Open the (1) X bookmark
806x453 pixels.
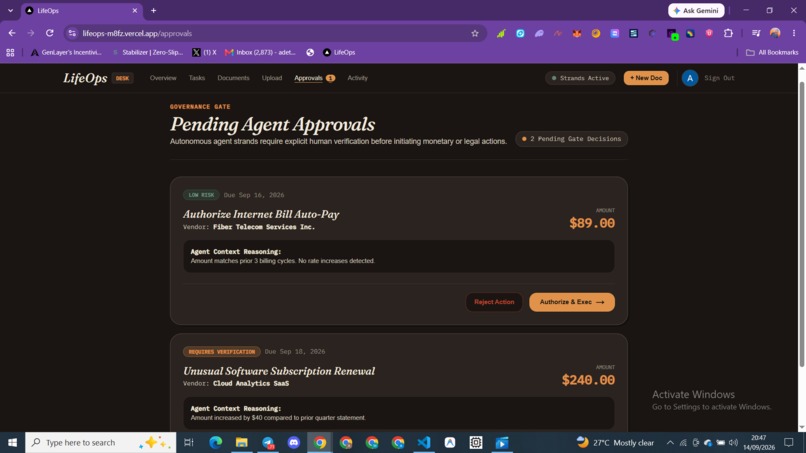[204, 52]
